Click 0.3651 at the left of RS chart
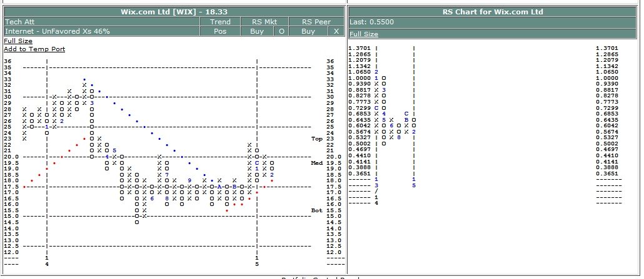This screenshot has height=279, width=644. click(x=360, y=174)
